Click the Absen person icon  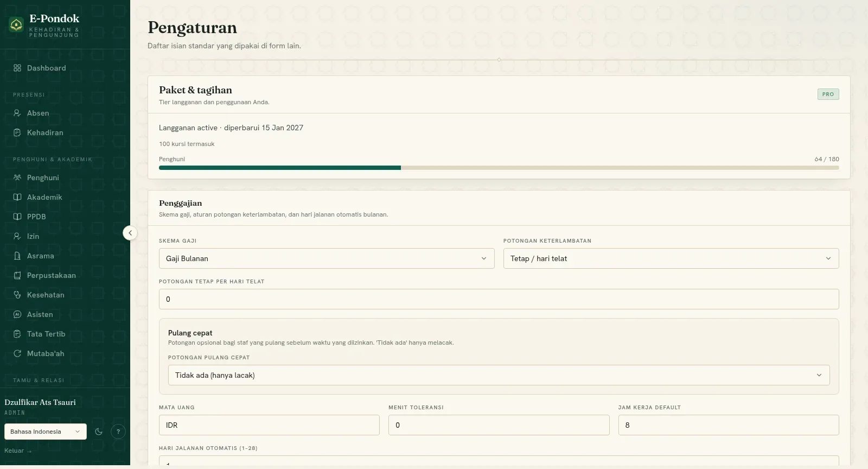(17, 113)
